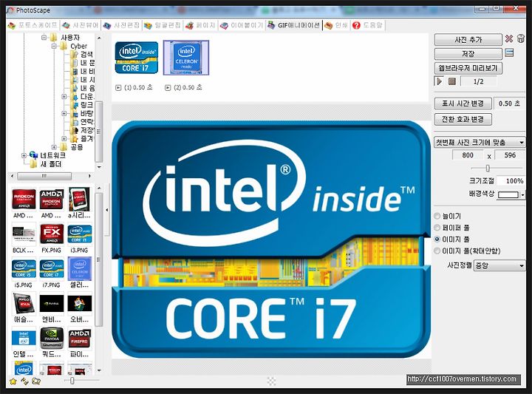Click the refresh arrows icon at bottom
Viewport: 532px width, 394px height.
(24, 381)
